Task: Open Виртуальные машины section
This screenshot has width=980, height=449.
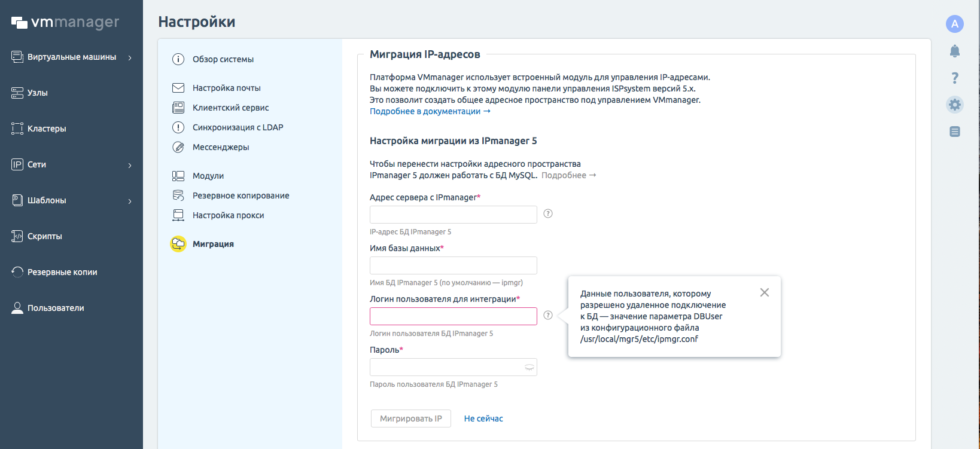Action: (71, 57)
